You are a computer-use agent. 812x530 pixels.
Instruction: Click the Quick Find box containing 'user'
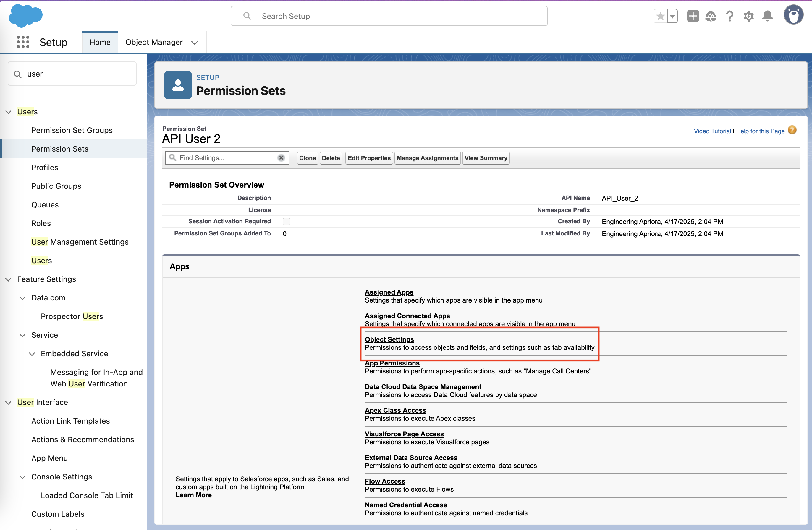coord(72,74)
